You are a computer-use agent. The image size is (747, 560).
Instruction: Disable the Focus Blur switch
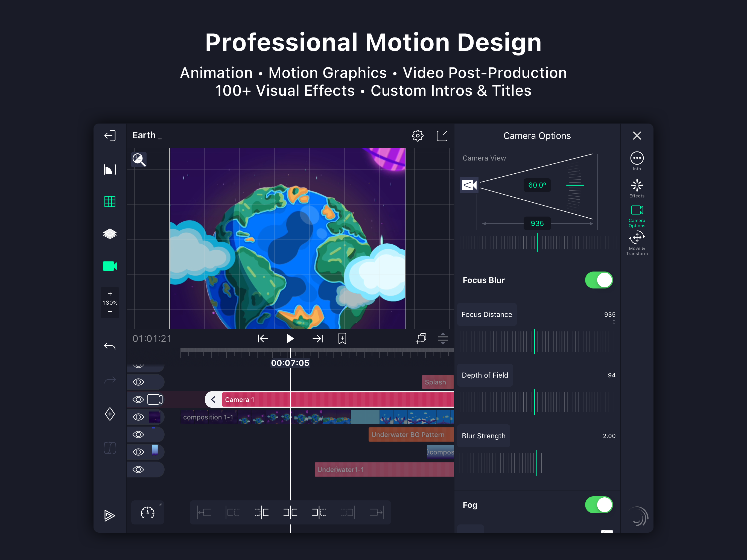599,280
